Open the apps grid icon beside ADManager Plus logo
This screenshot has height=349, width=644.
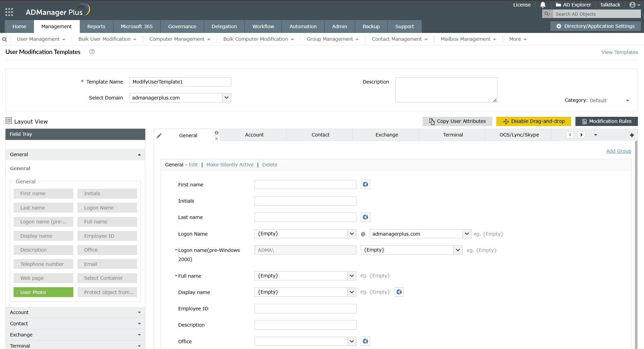click(9, 11)
